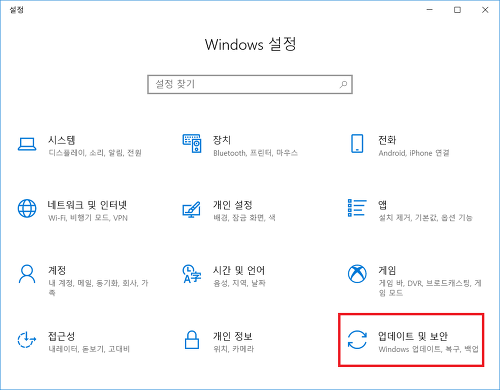
Task: Select the 시간 및 언어 clock icon
Action: 192,274
